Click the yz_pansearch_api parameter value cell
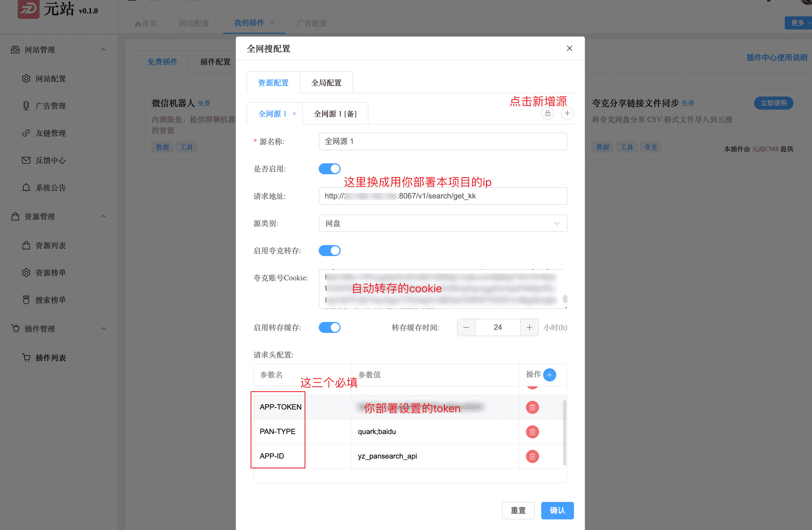The image size is (812, 530). point(435,456)
